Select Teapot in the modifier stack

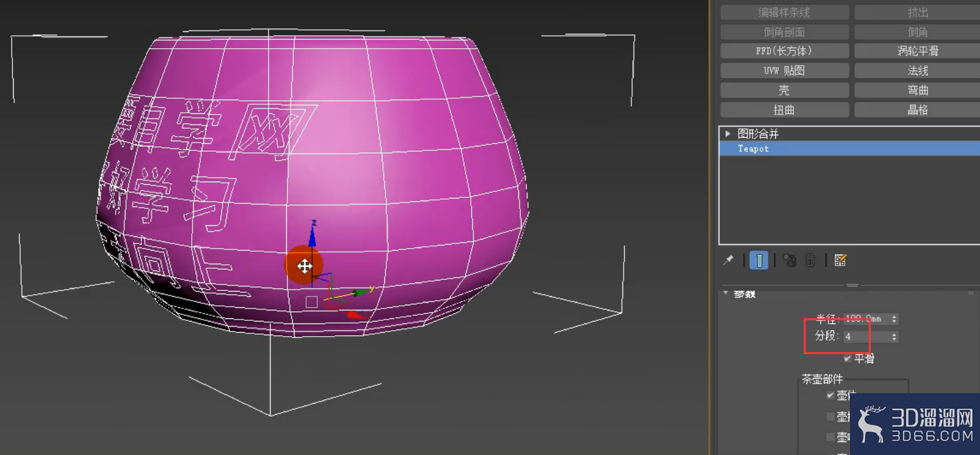849,148
